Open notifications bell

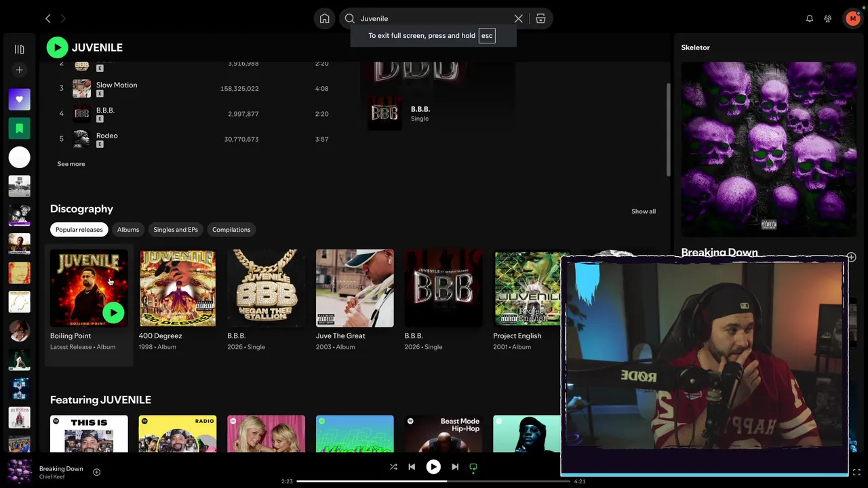[810, 19]
